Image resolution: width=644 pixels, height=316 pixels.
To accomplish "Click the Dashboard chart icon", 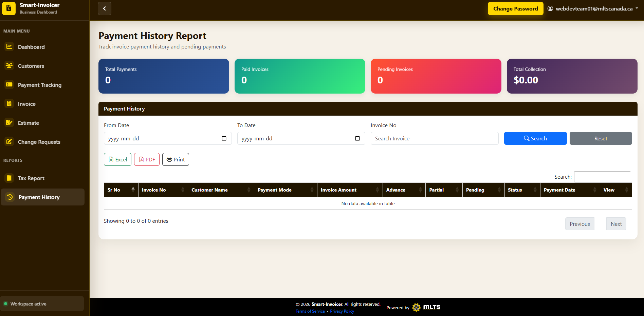I will (x=9, y=46).
